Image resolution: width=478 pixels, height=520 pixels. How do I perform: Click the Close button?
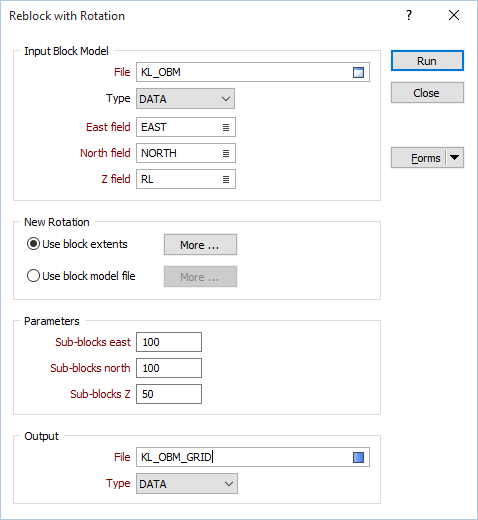point(427,93)
